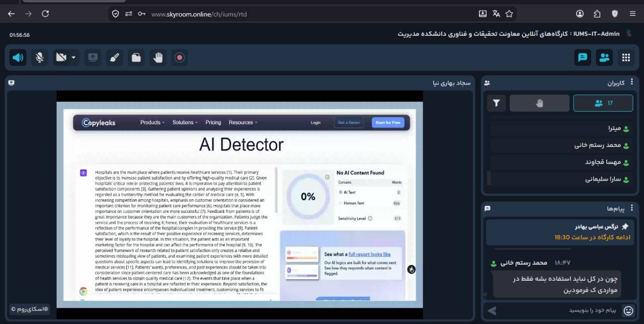Open the browser hamburger menu
This screenshot has height=324, width=644.
[632, 14]
